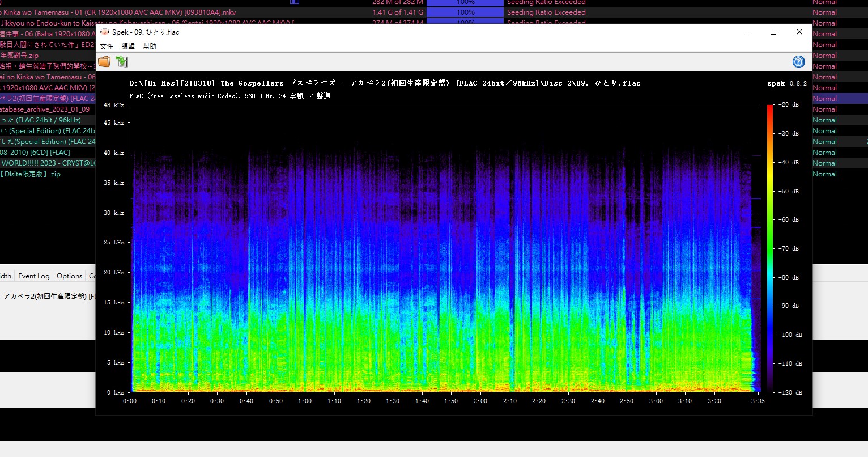Select torrent row 'い (Special Edition) (FLAC 24b'
The width and height of the screenshot is (868, 457).
[48, 131]
